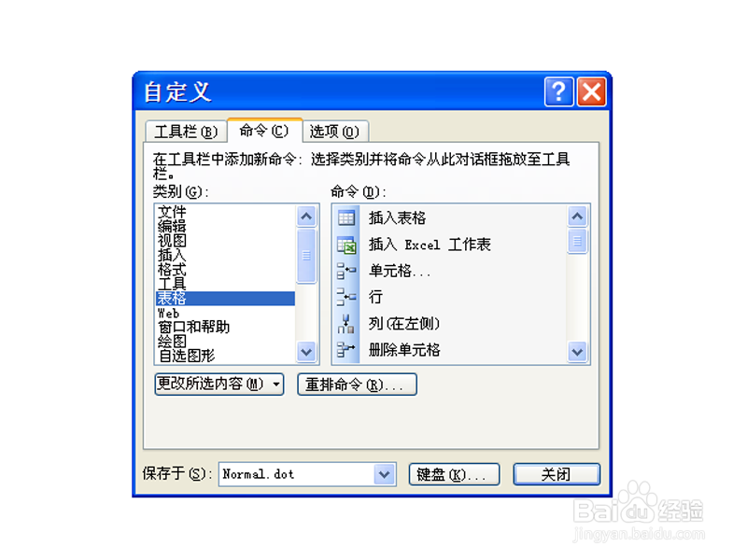Click the command list scroll down arrow
This screenshot has height=560, width=747.
pyautogui.click(x=577, y=353)
